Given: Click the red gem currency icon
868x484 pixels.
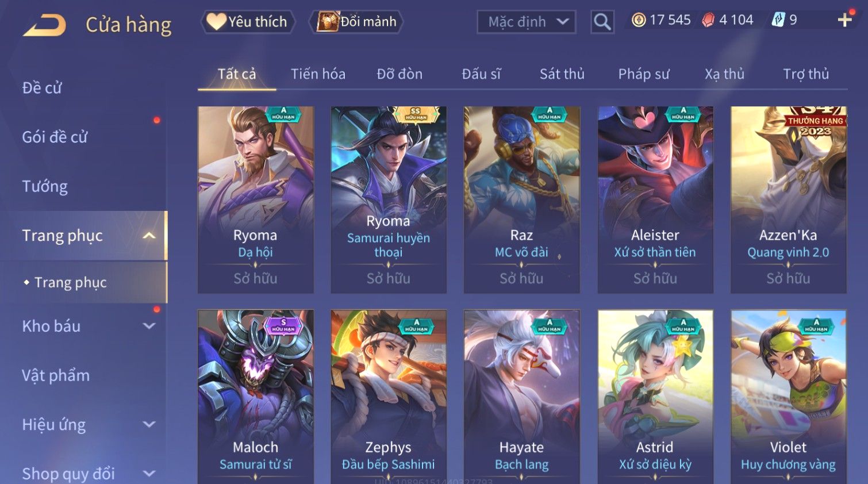Looking at the screenshot, I should [708, 20].
